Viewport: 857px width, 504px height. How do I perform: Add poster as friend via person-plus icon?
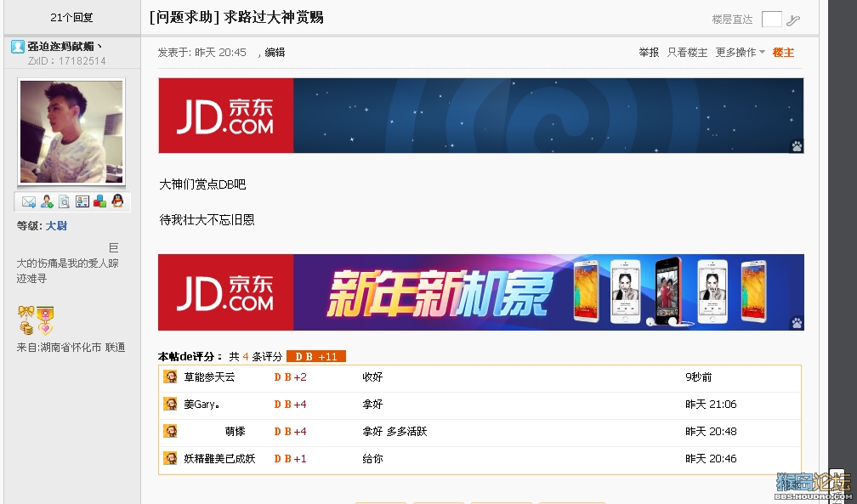click(x=47, y=201)
